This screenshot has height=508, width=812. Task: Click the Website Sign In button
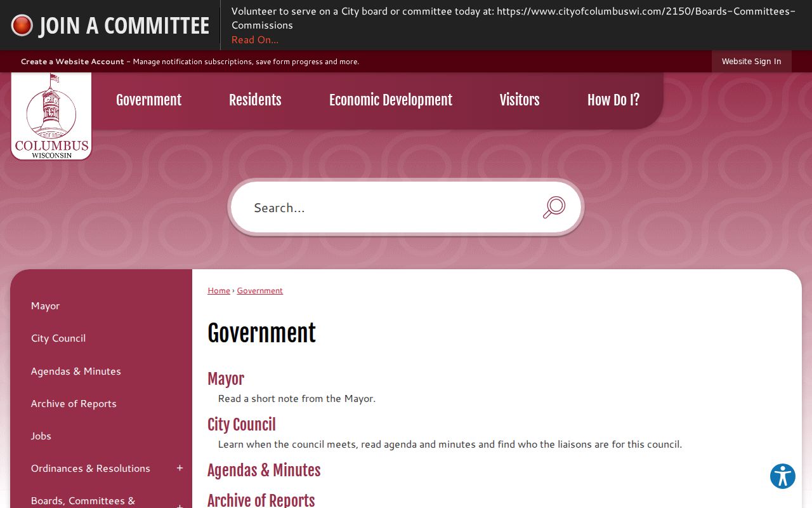click(751, 62)
